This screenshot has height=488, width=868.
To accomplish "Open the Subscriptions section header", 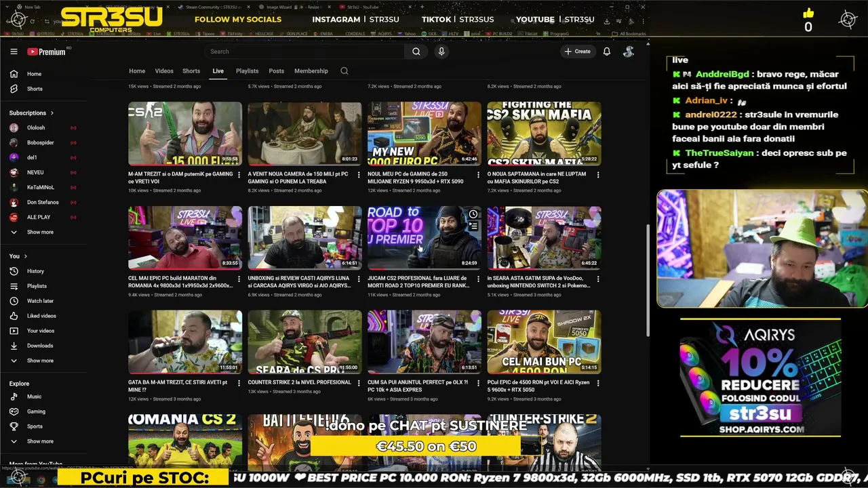I will [31, 113].
